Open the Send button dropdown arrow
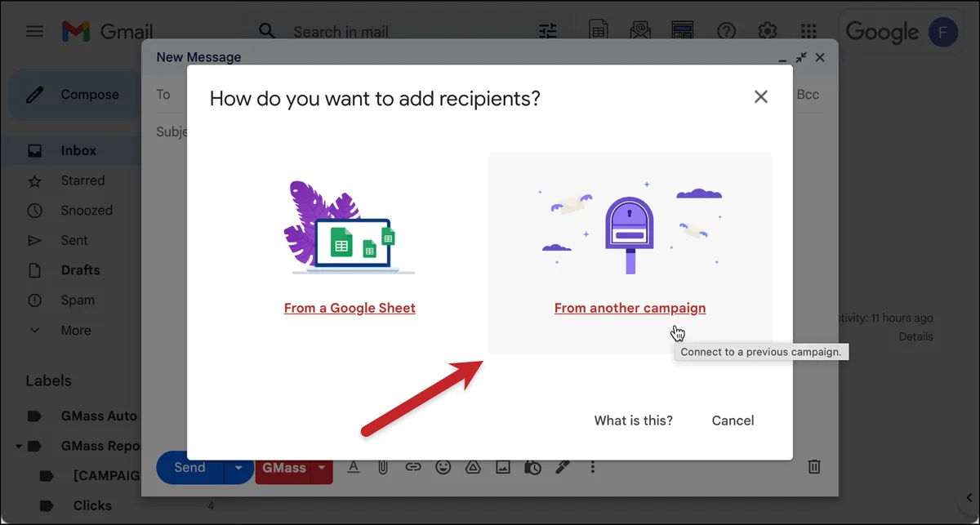The width and height of the screenshot is (980, 525). click(x=238, y=468)
